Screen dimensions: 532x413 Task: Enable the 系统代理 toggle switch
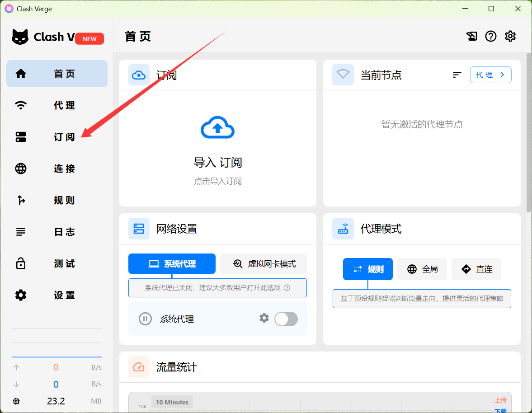(x=286, y=319)
